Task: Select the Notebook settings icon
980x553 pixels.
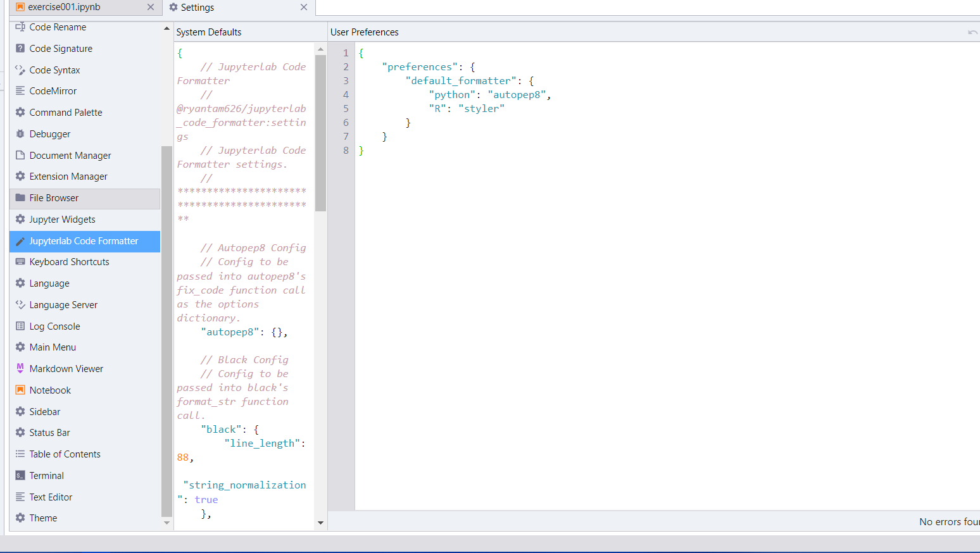Action: pos(20,390)
